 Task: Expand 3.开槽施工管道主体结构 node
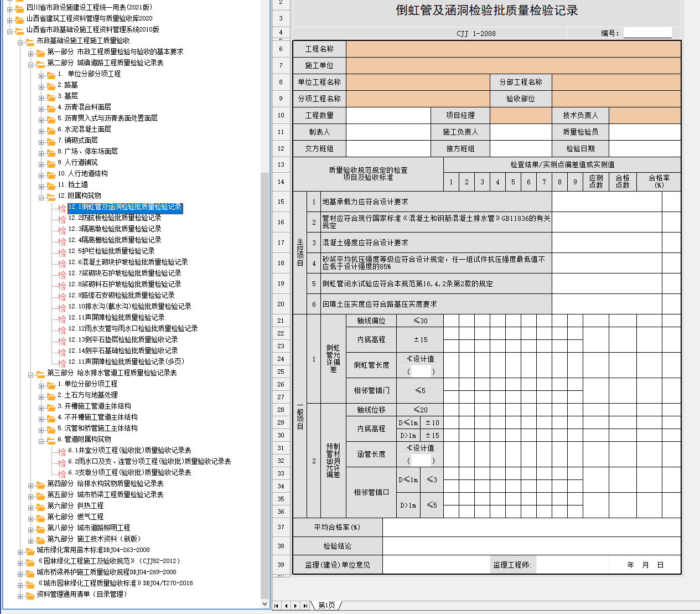[x=42, y=407]
